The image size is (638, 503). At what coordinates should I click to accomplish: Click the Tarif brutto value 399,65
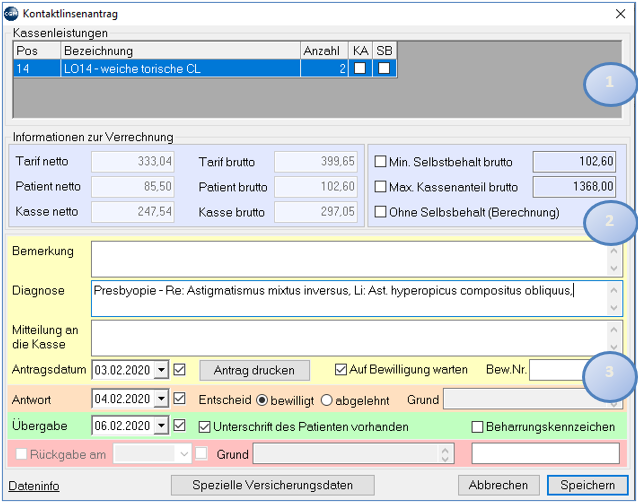(316, 162)
